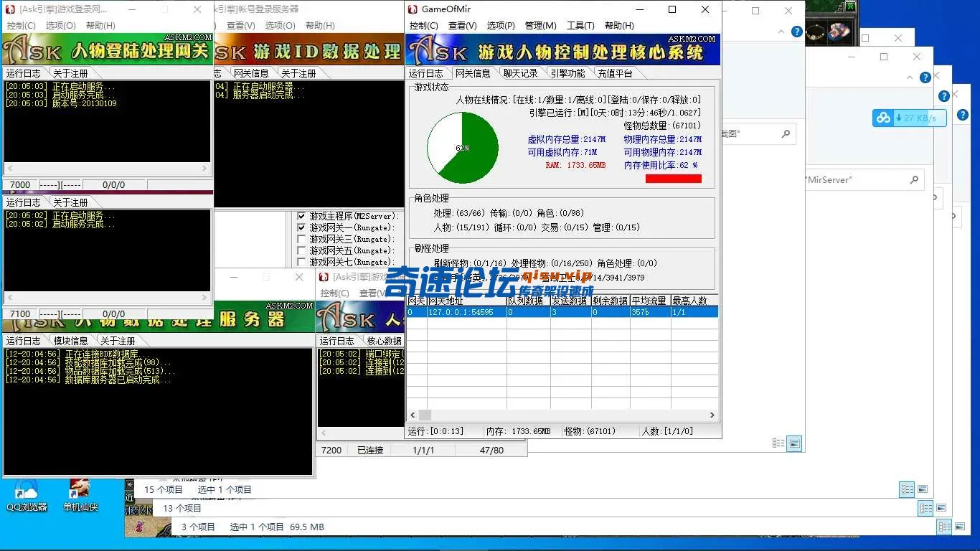This screenshot has width=980, height=551.
Task: Select gateway row 127.0.0.1:54595
Action: coord(562,312)
